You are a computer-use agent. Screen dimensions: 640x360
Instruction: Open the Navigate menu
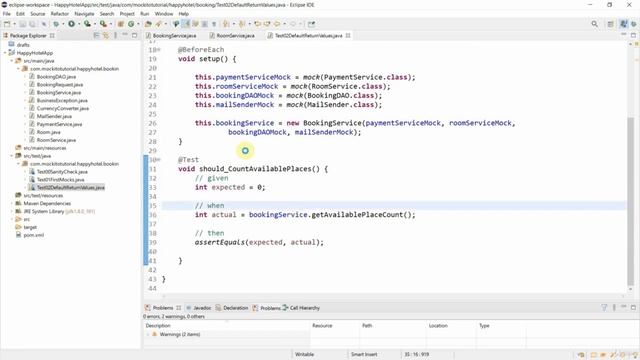(x=84, y=14)
